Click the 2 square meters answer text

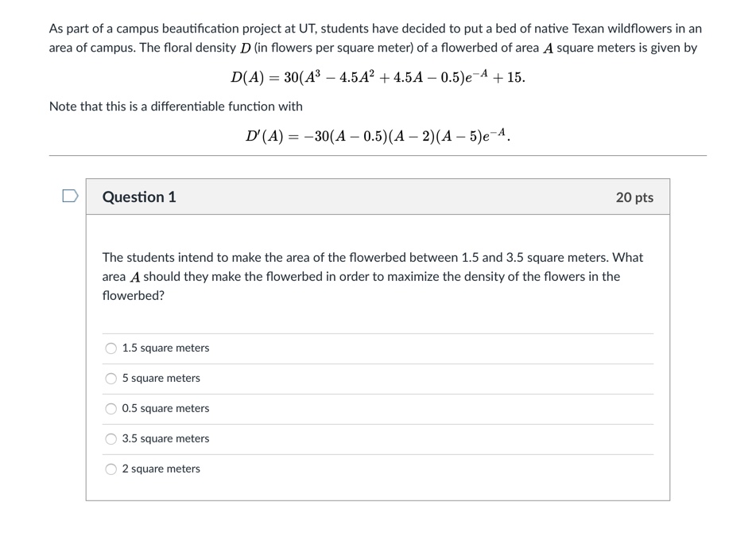(x=160, y=469)
